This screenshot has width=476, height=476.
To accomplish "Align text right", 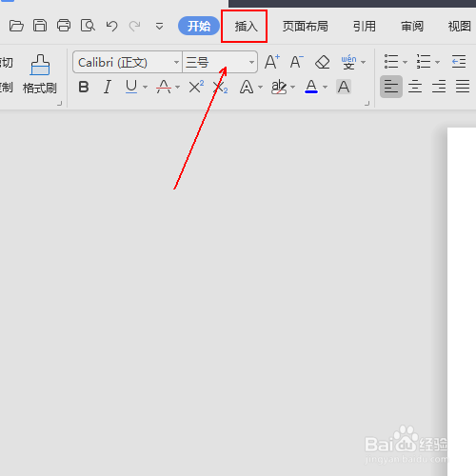I will (x=439, y=87).
